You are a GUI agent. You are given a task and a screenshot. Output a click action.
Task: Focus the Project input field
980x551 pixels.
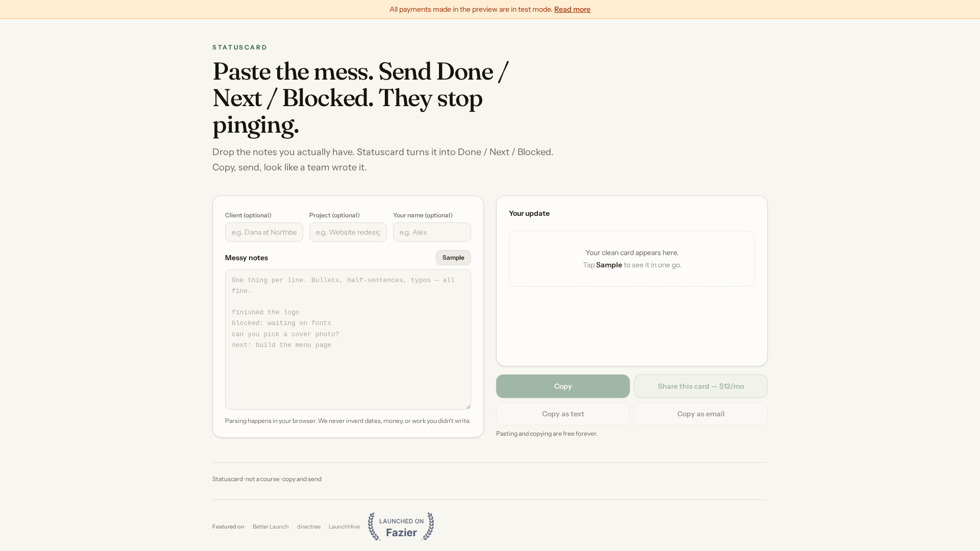click(x=348, y=232)
